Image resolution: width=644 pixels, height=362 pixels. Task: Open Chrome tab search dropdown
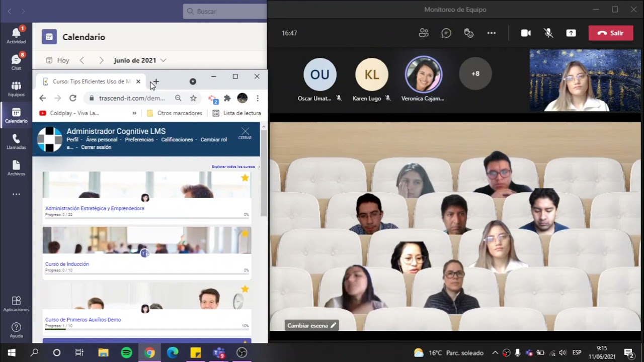[x=193, y=81]
